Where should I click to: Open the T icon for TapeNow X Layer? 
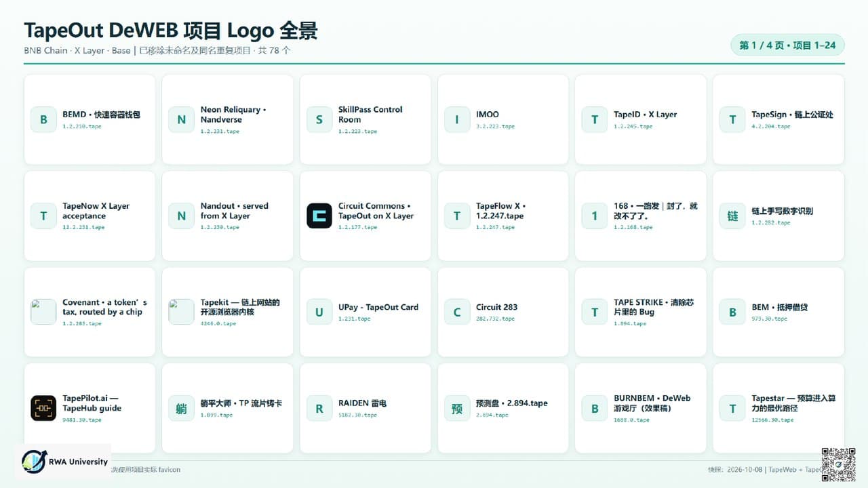[43, 216]
